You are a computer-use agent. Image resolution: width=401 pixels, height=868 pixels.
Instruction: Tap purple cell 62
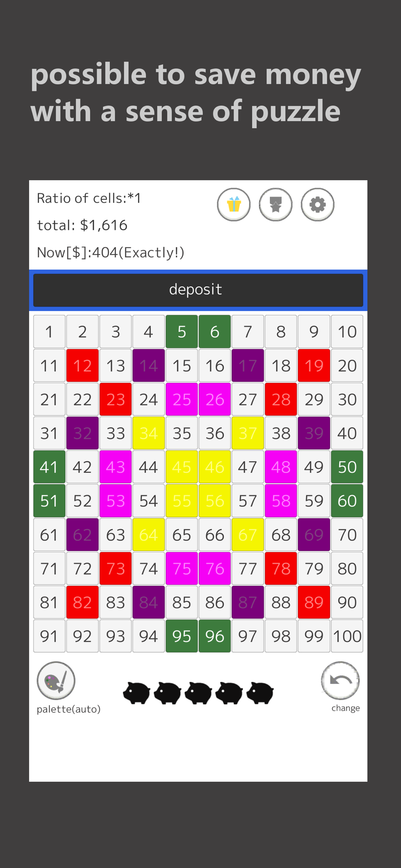point(82,535)
